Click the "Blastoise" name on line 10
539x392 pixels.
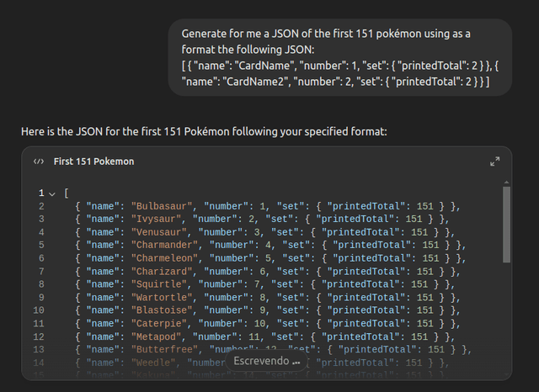point(162,310)
